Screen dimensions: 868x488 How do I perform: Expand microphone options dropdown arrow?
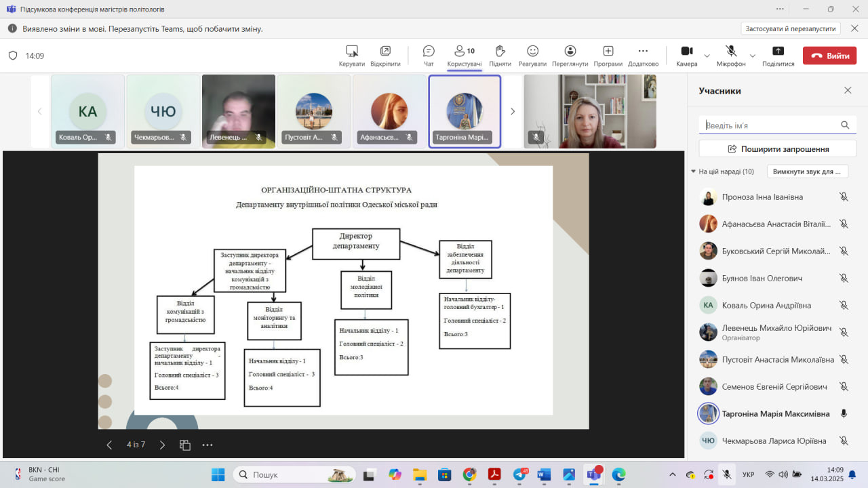[x=752, y=56]
